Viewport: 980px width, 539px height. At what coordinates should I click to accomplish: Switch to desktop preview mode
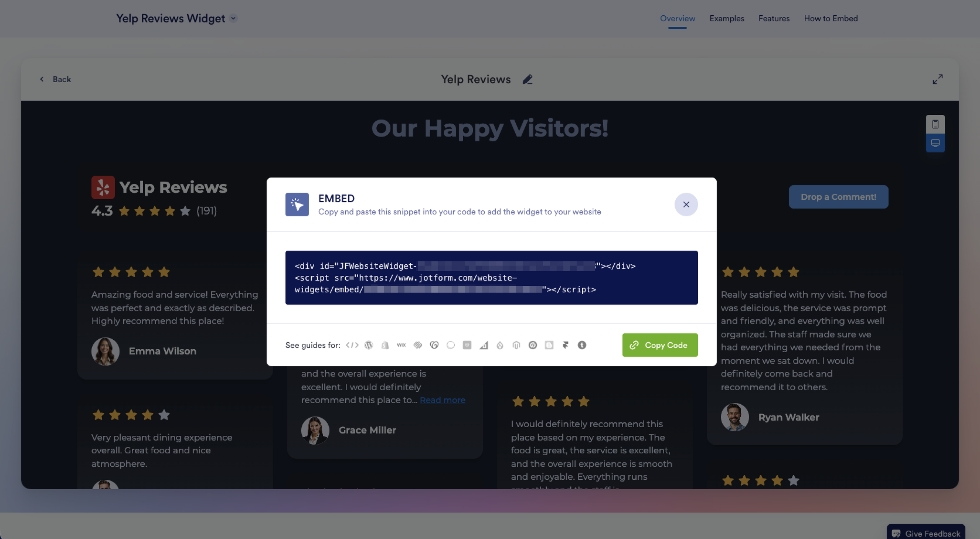[x=935, y=143]
